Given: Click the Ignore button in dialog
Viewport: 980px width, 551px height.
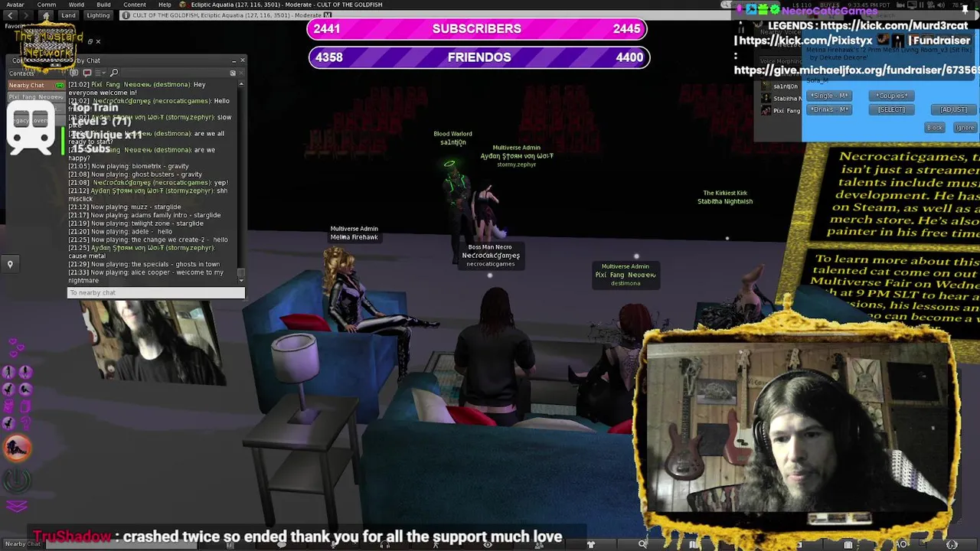Looking at the screenshot, I should coord(965,128).
